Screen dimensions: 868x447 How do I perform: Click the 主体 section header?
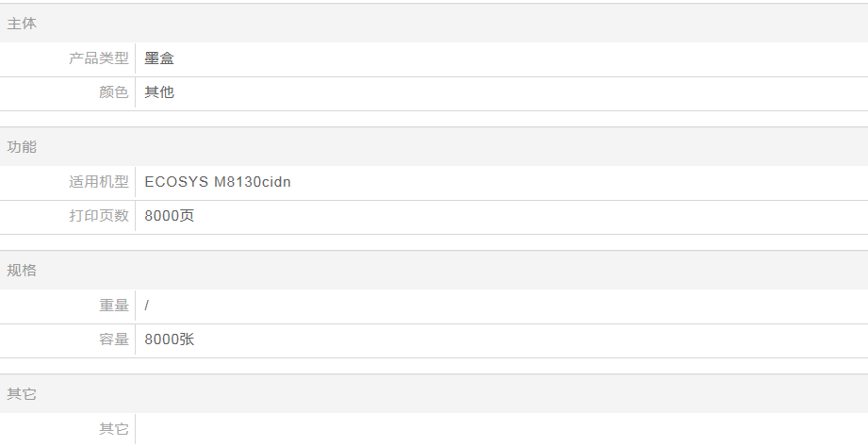[x=22, y=24]
